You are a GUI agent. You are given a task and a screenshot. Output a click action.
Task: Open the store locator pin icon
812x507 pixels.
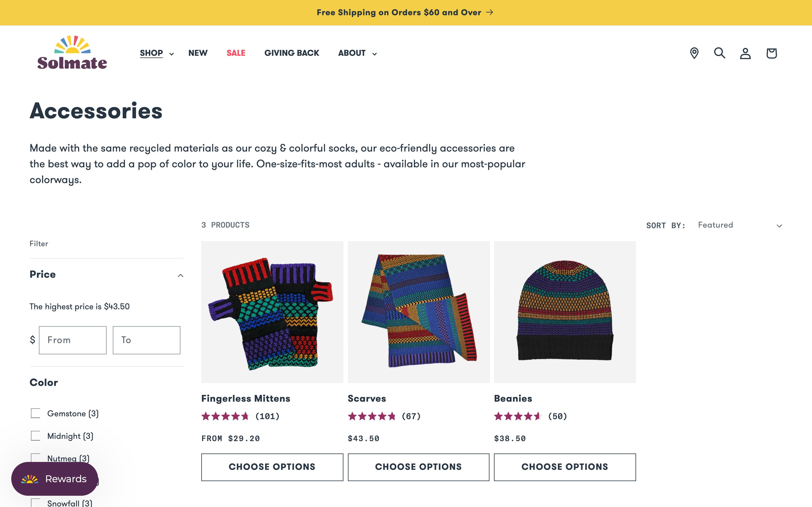(694, 53)
